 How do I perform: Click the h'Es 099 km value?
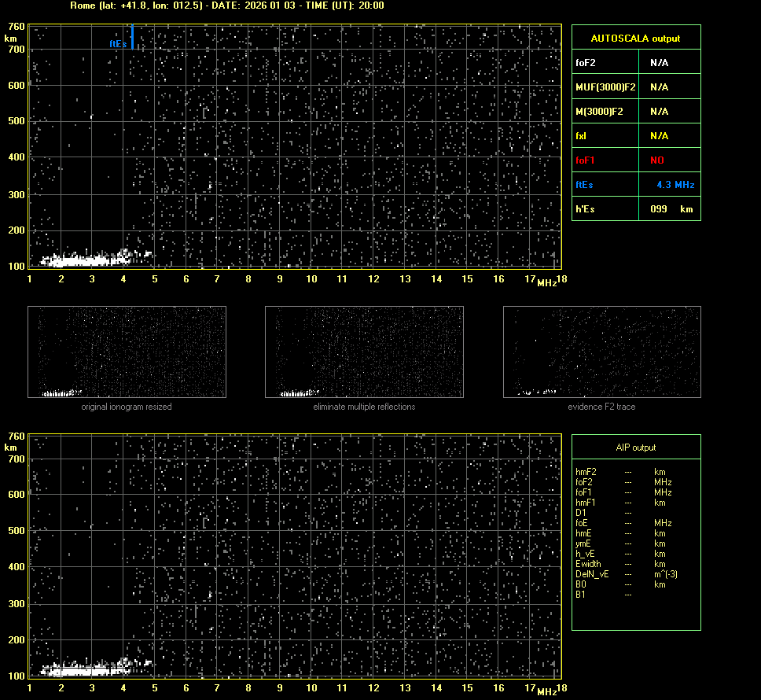click(x=670, y=209)
